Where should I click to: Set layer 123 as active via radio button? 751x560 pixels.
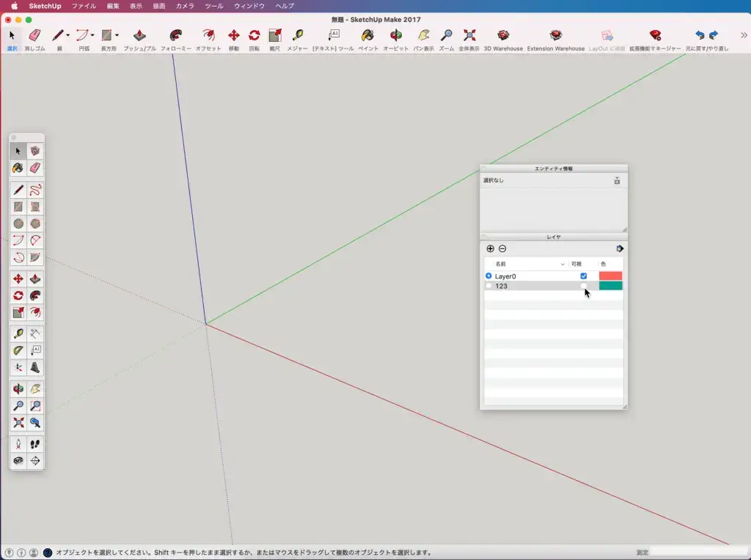pos(488,286)
